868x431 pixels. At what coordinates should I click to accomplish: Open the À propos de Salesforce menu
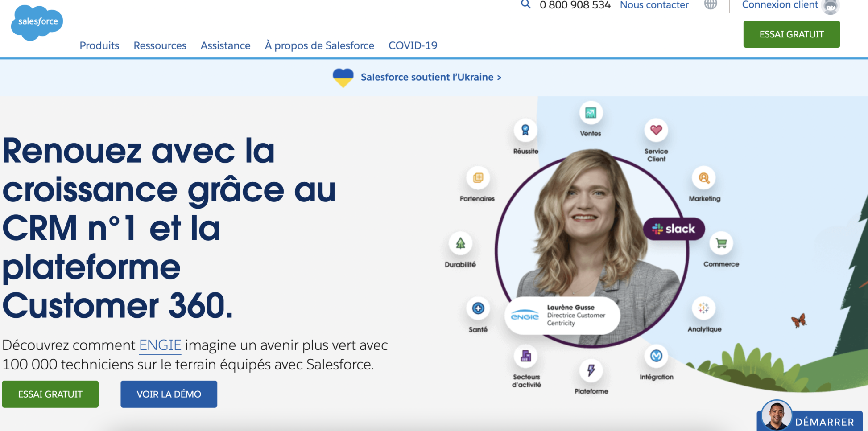pos(319,45)
